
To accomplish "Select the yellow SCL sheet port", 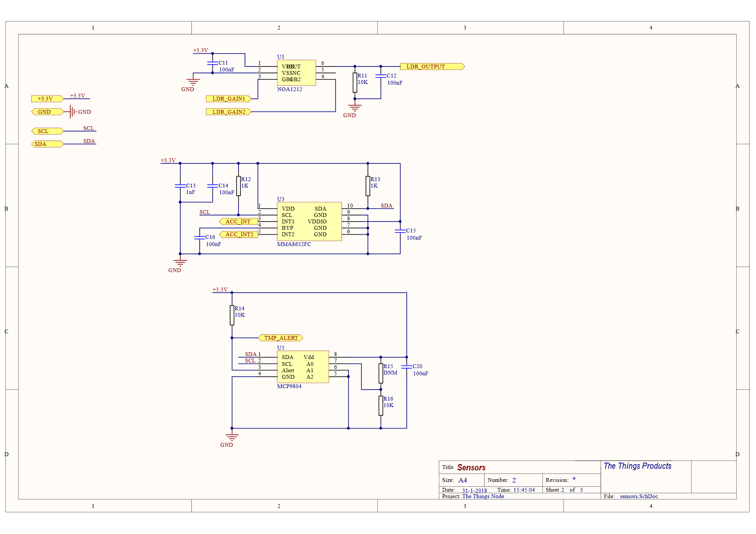I will click(48, 131).
